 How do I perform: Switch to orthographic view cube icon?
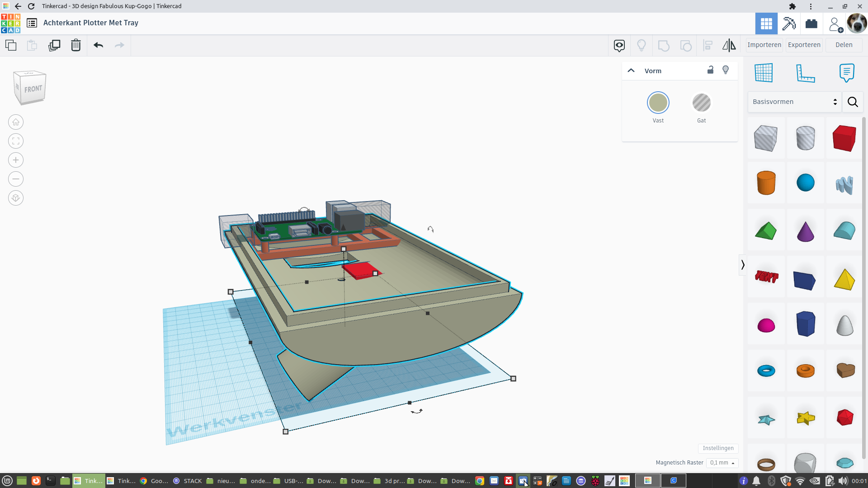(x=16, y=198)
